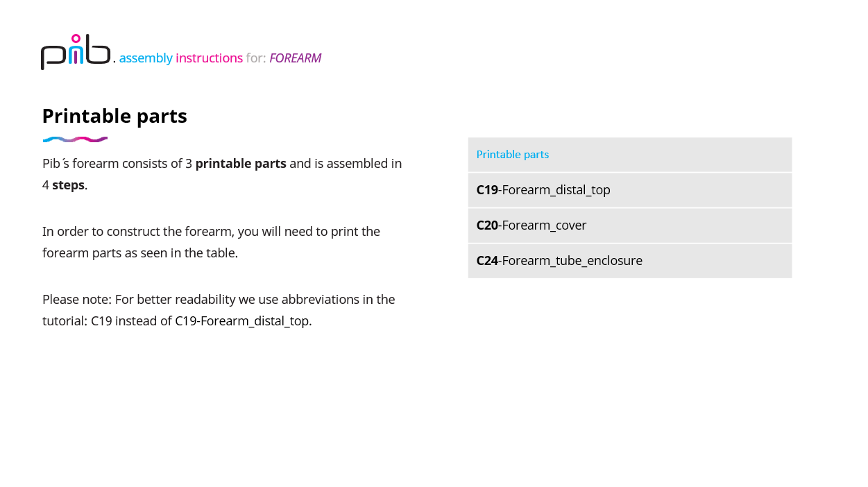
Task: Click "C19-Forearm_distal_top" in the note paragraph
Action: pos(242,321)
